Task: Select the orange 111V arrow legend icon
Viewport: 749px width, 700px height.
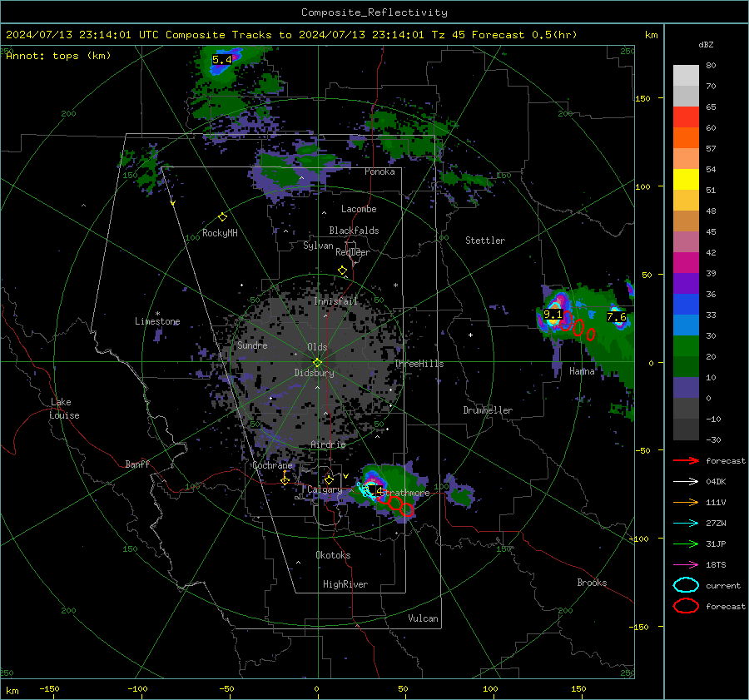Action: pos(686,502)
